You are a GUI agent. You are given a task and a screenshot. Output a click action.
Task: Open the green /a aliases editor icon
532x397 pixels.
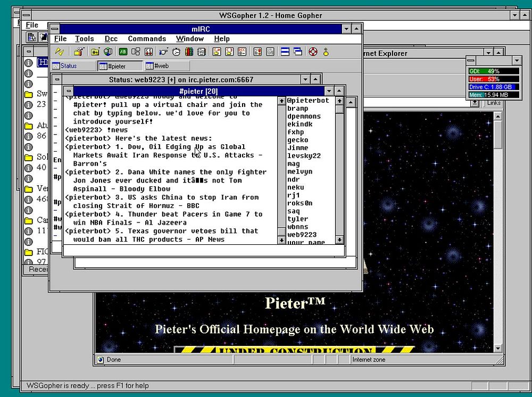pos(122,52)
